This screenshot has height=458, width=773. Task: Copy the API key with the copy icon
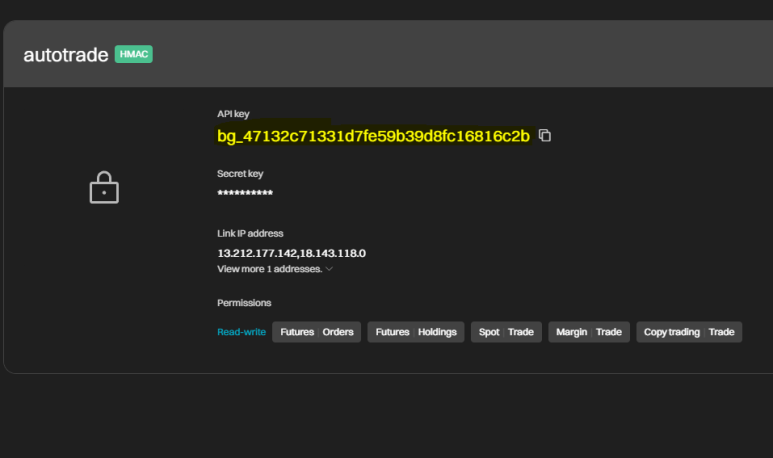tap(545, 135)
